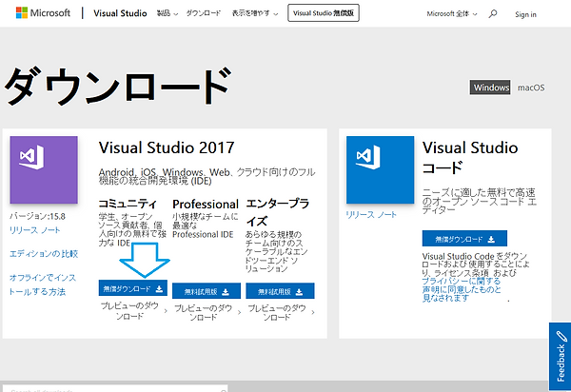Click the Microsoft logo
Image resolution: width=571 pixels, height=392 pixels.
click(43, 12)
